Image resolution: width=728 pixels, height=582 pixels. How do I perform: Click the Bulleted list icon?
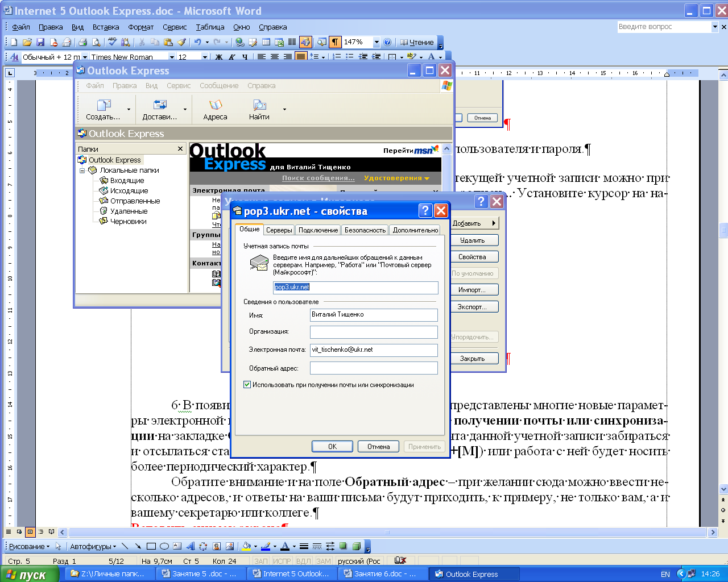[350, 57]
